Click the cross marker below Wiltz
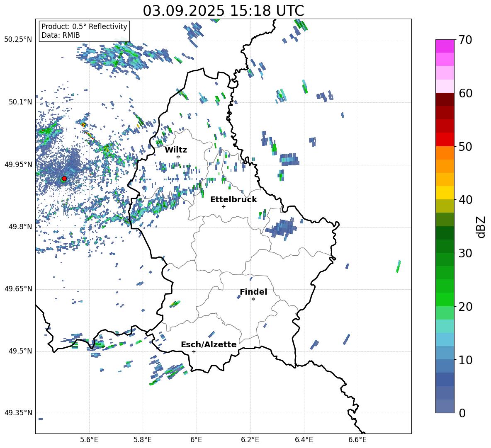 [x=178, y=157]
